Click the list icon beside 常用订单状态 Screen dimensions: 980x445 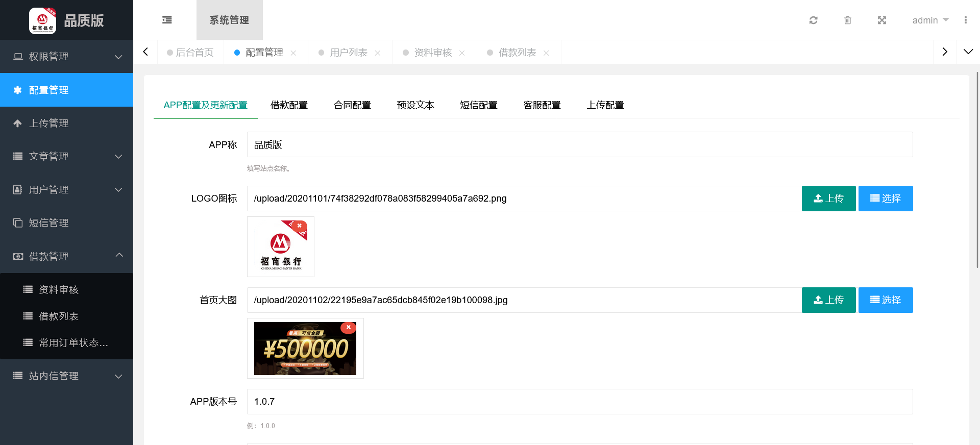point(28,342)
